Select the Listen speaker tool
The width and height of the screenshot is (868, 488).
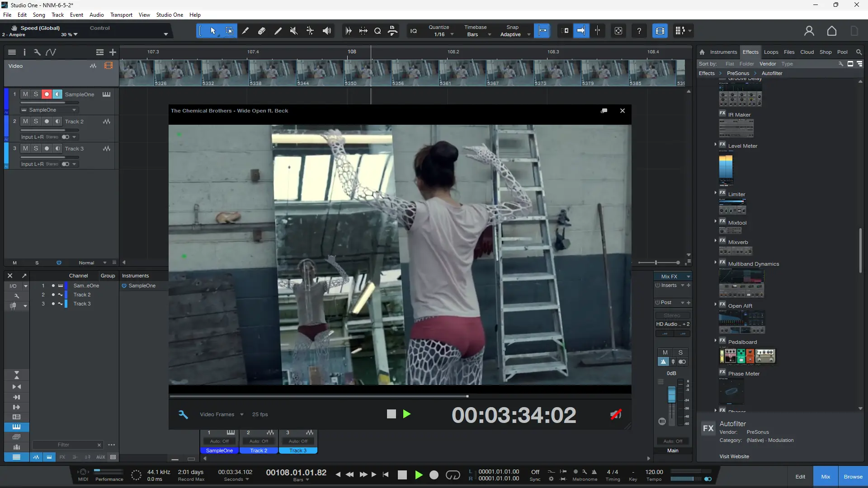(326, 31)
